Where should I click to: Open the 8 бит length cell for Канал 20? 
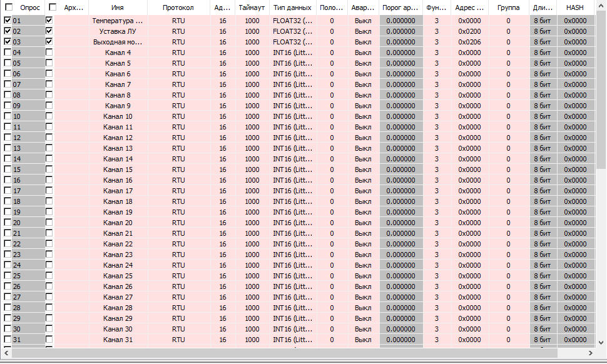tap(543, 223)
